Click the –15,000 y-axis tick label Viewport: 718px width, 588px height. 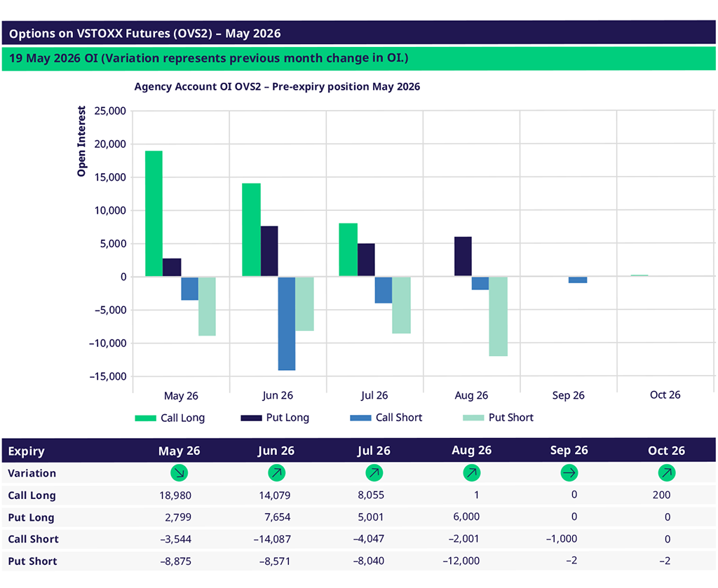coord(108,376)
